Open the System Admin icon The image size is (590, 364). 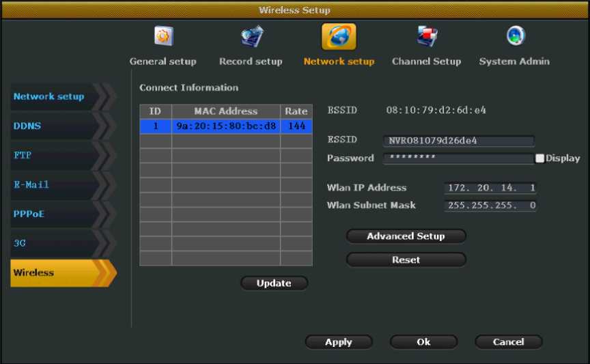coord(514,37)
